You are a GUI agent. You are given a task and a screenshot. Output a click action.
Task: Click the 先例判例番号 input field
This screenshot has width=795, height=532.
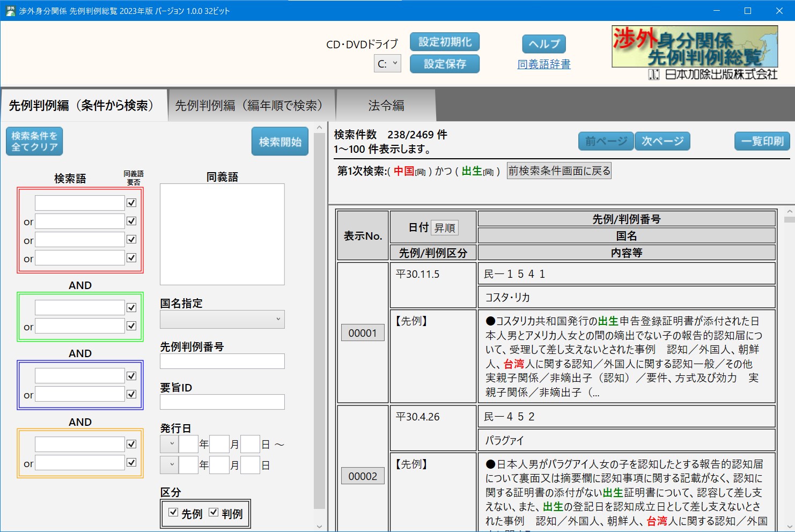(x=222, y=361)
